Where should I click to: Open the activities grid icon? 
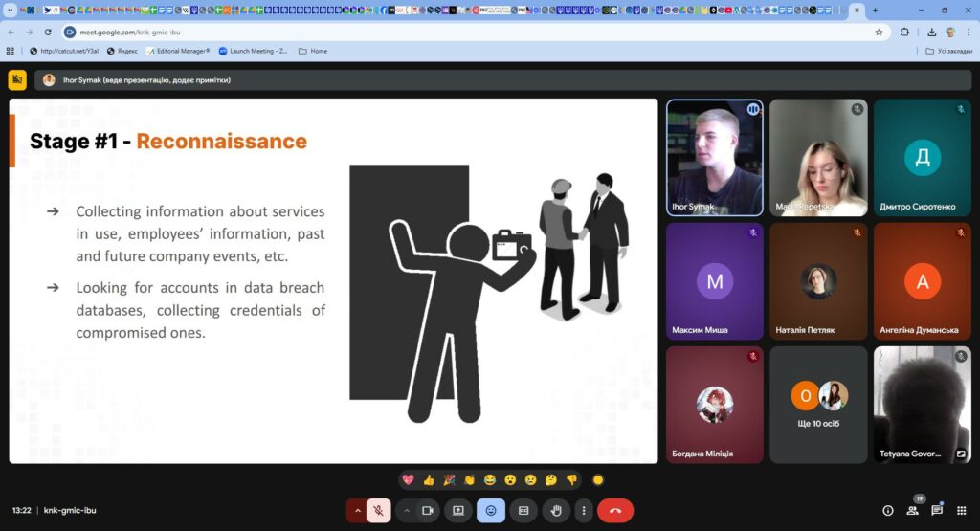coord(962,511)
